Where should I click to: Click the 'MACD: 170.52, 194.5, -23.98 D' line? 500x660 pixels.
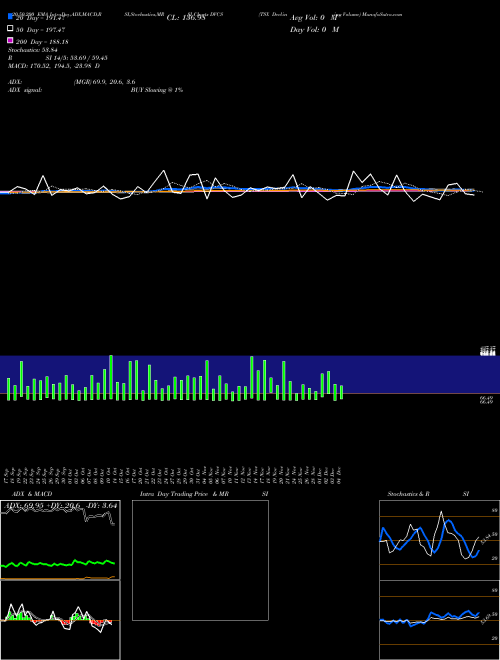coord(54,66)
